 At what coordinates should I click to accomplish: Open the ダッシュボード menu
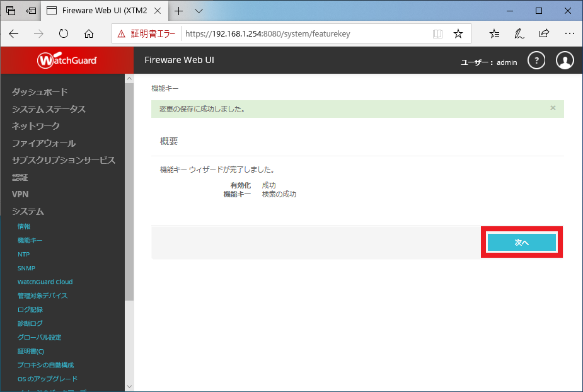(40, 92)
